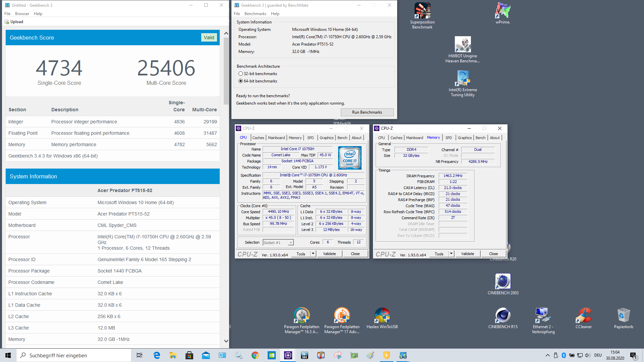Click the DEU input language indicator
Image resolution: width=644 pixels, height=362 pixels.
click(x=598, y=355)
